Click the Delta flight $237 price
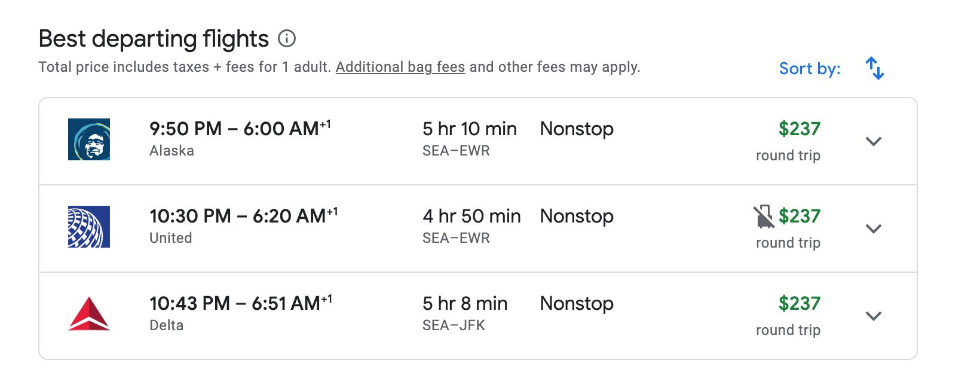This screenshot has height=390, width=980. (799, 303)
